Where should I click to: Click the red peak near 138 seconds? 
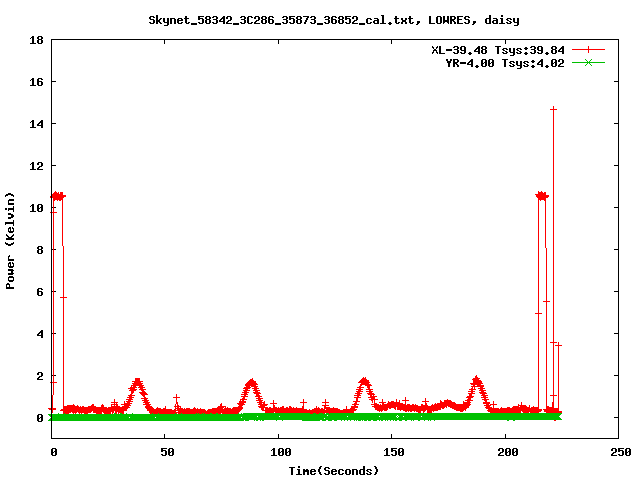tap(364, 382)
